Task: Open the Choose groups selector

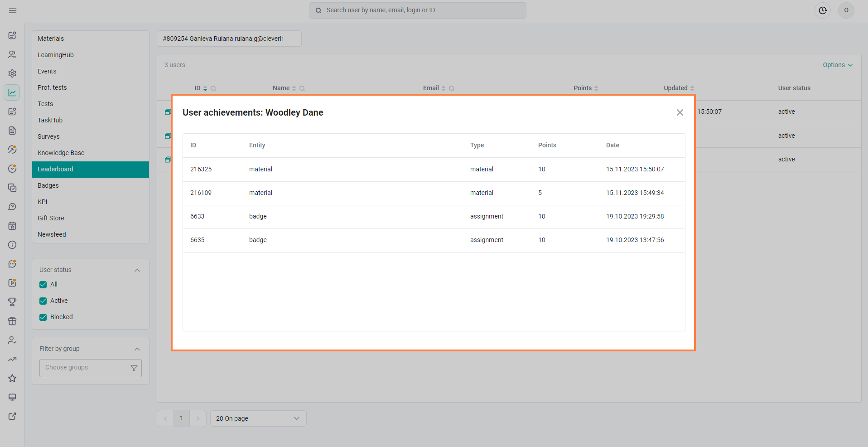Action: point(91,368)
